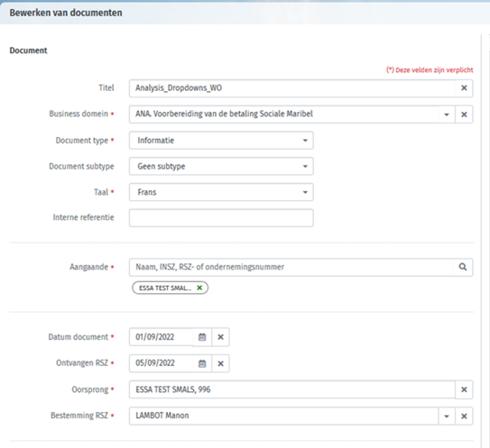The width and height of the screenshot is (490, 448).
Task: Clear the Titel field with X icon
Action: point(464,88)
